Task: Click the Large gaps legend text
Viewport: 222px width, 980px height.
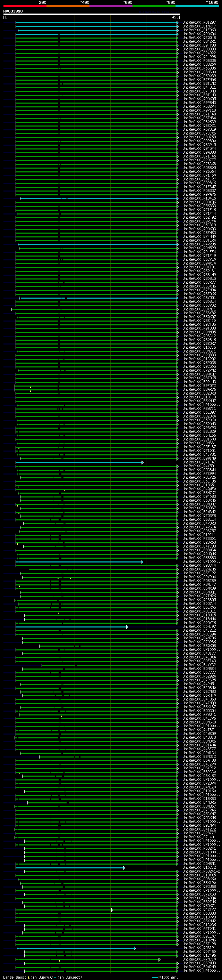Action: click(x=43, y=977)
